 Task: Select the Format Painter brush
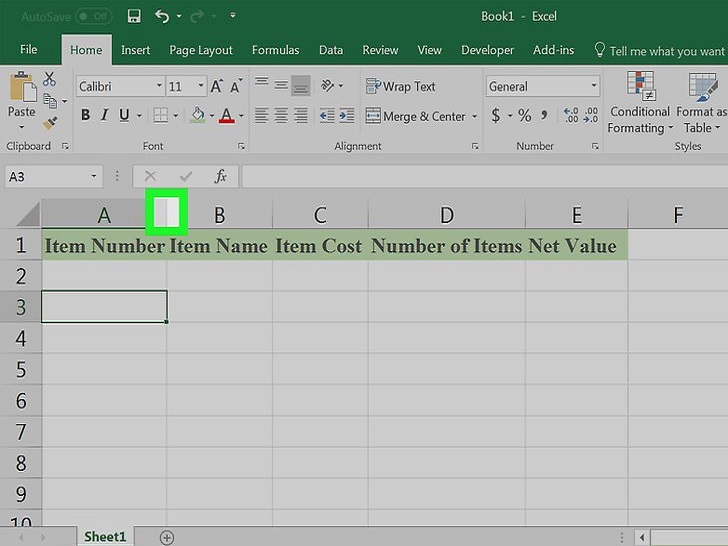[x=50, y=123]
